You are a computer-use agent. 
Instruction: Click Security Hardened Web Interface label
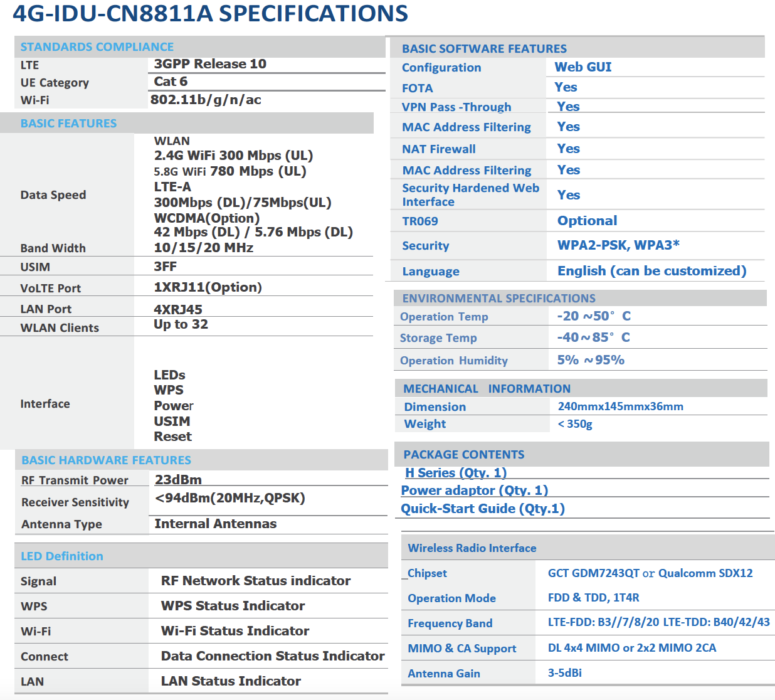(471, 195)
